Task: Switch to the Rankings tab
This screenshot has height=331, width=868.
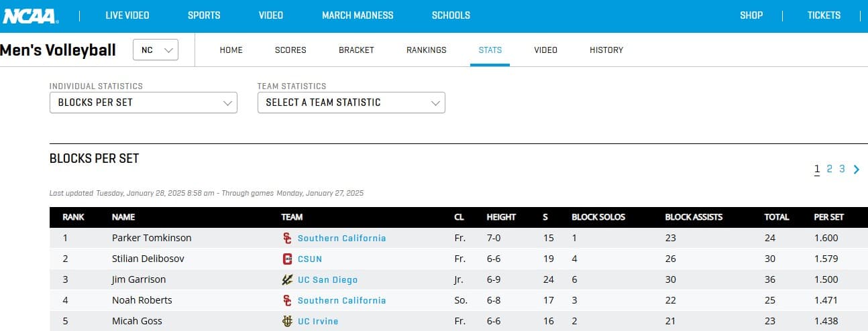Action: coord(426,50)
